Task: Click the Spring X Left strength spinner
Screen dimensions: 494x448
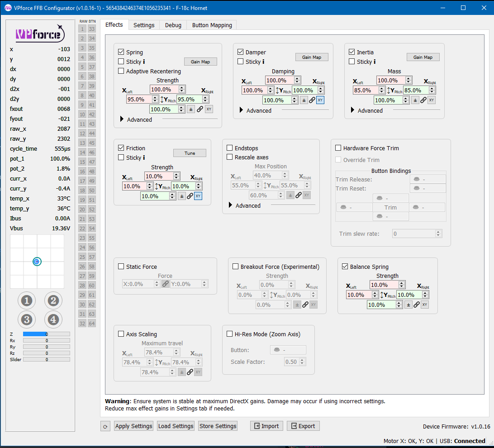Action: pyautogui.click(x=142, y=99)
